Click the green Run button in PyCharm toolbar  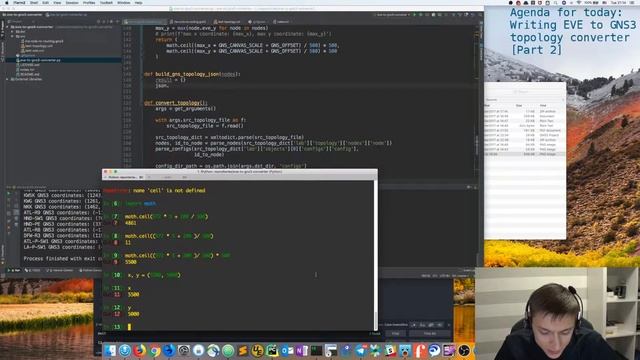(414, 15)
